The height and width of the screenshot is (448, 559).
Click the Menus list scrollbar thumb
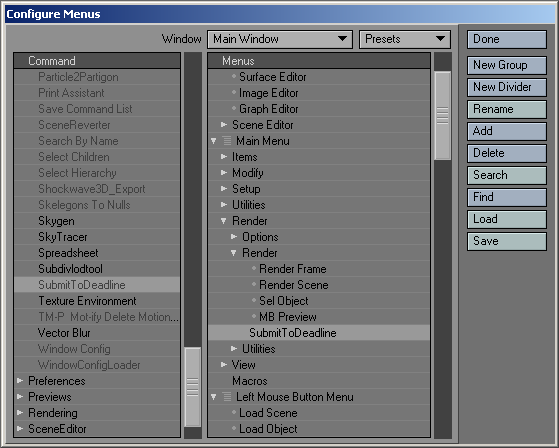443,116
